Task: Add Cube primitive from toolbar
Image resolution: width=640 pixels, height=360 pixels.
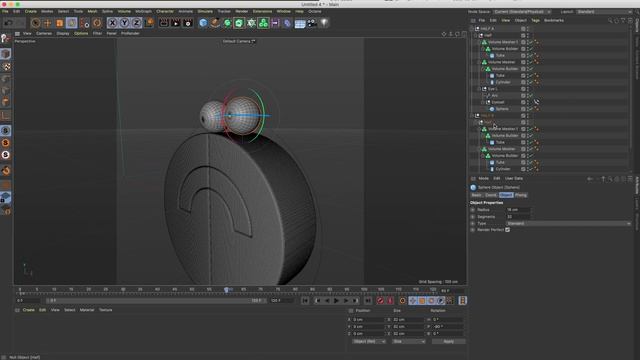Action: click(203, 23)
